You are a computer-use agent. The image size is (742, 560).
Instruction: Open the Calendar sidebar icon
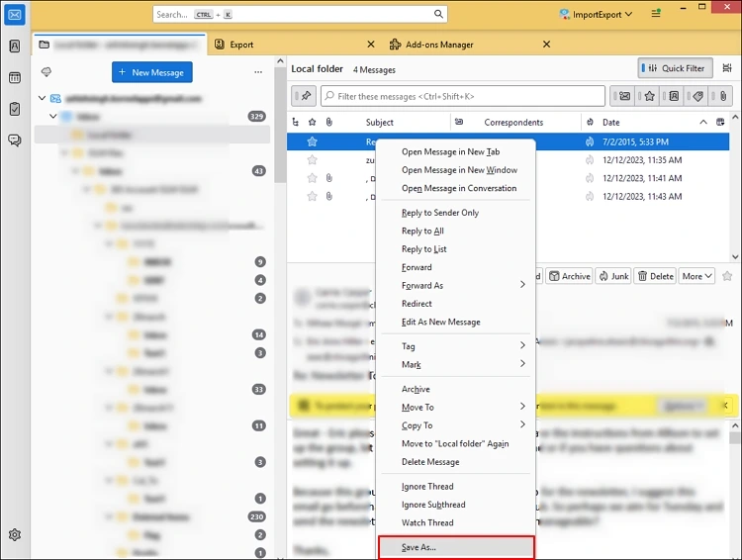click(15, 77)
